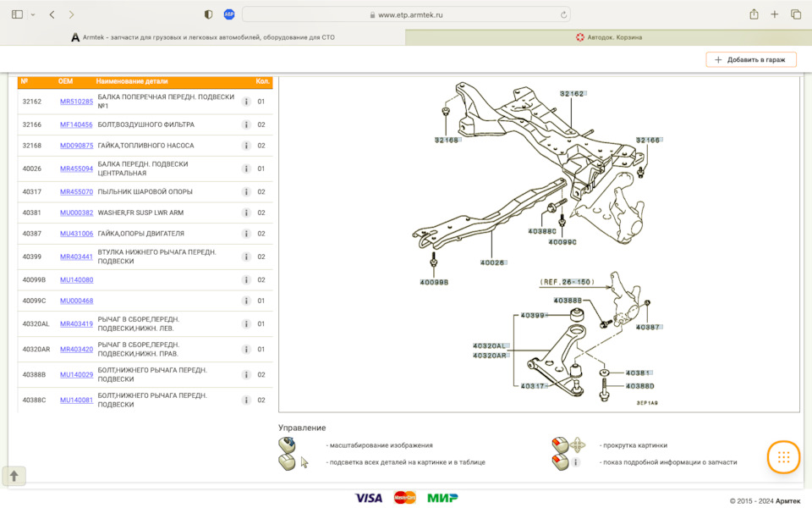812x508 pixels.
Task: Switch to the Автодок. Корзина tab
Action: (608, 37)
